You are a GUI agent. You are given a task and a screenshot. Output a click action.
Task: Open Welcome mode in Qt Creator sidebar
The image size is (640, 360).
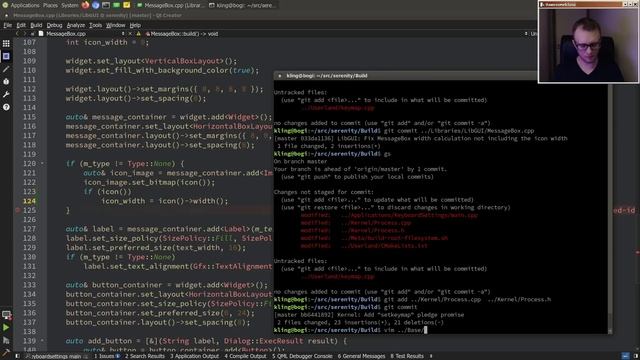coord(6,43)
